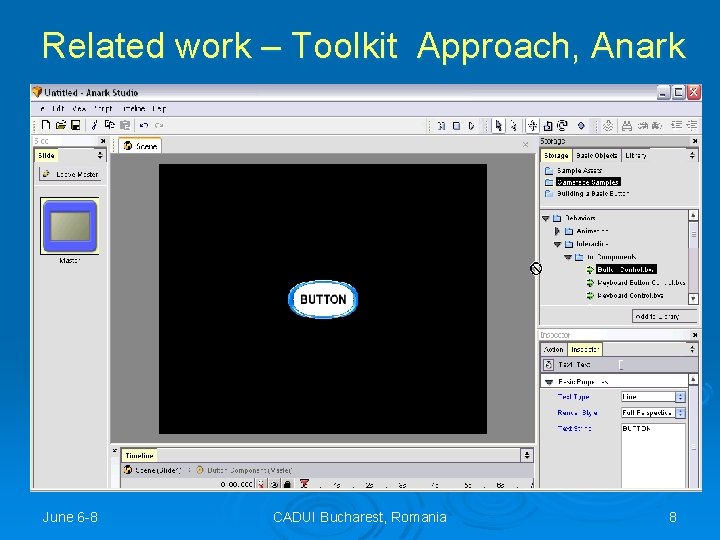Screen dimensions: 720x540
Task: Click the Play triangle icon in toolbar
Action: pos(471,126)
